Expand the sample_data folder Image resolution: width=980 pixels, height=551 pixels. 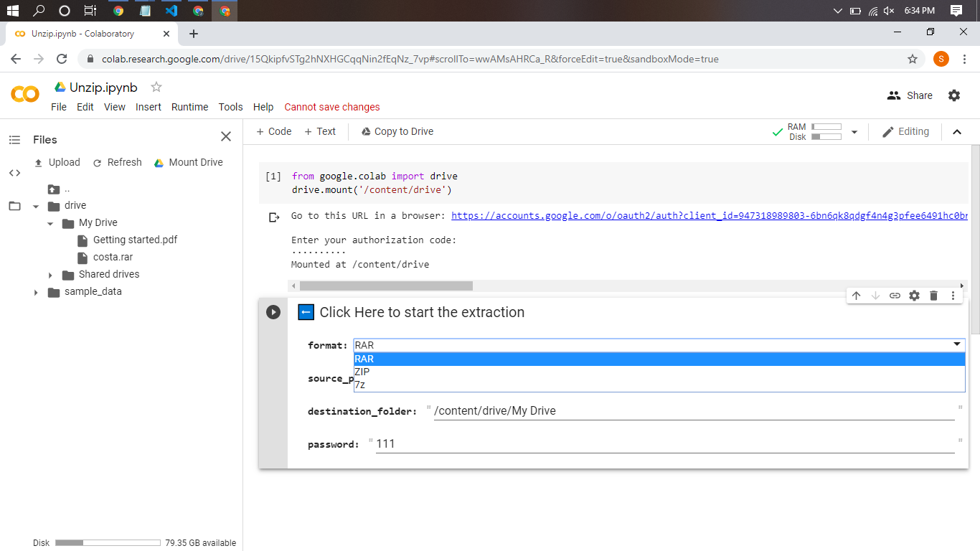coord(36,292)
